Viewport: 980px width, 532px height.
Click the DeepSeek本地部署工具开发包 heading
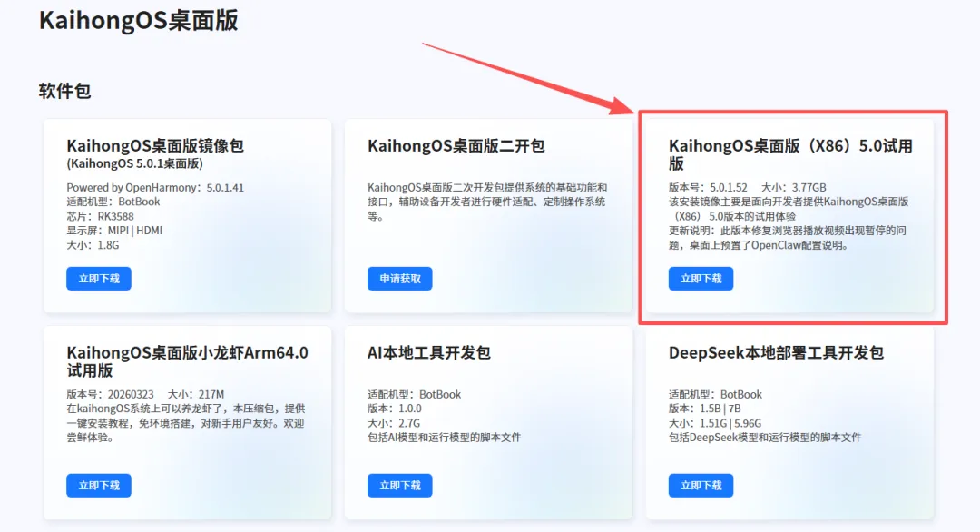pyautogui.click(x=776, y=353)
